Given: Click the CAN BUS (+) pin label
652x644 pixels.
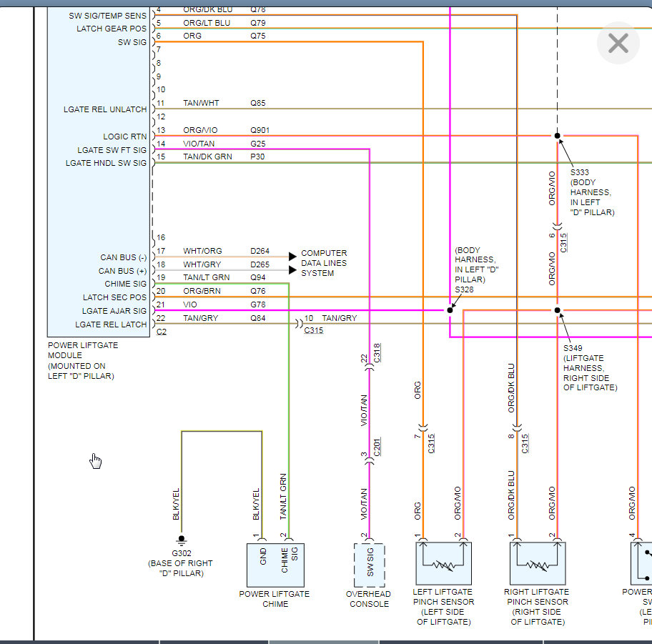Looking at the screenshot, I should pyautogui.click(x=123, y=271).
